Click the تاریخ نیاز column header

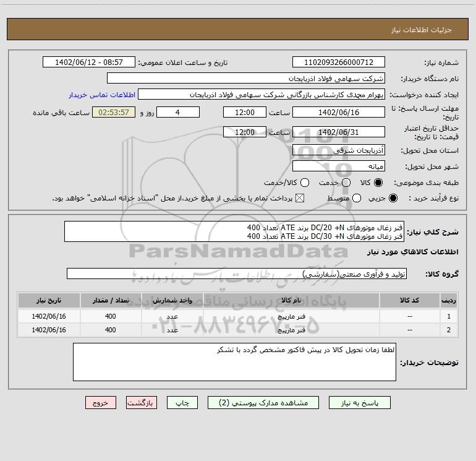point(49,300)
